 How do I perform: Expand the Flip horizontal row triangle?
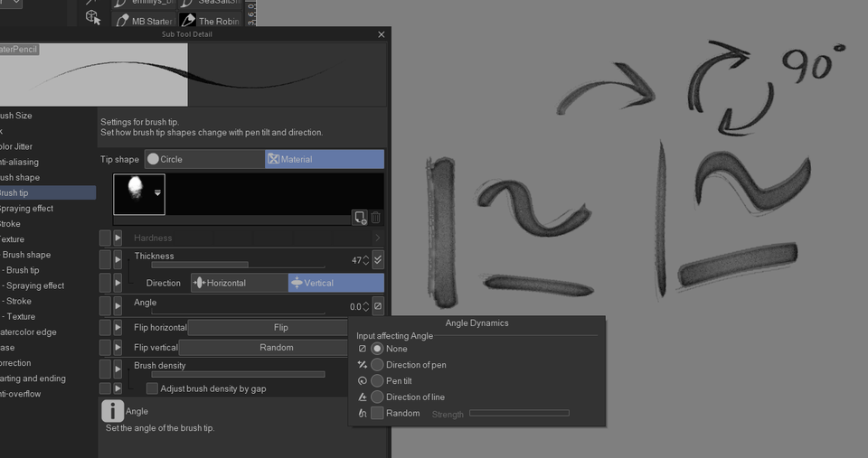tap(118, 327)
